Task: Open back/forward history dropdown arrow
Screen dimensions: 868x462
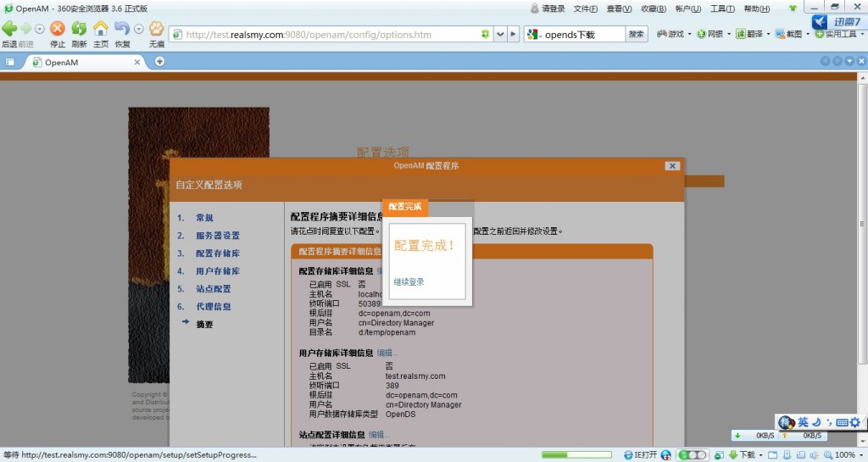Action: pyautogui.click(x=39, y=29)
